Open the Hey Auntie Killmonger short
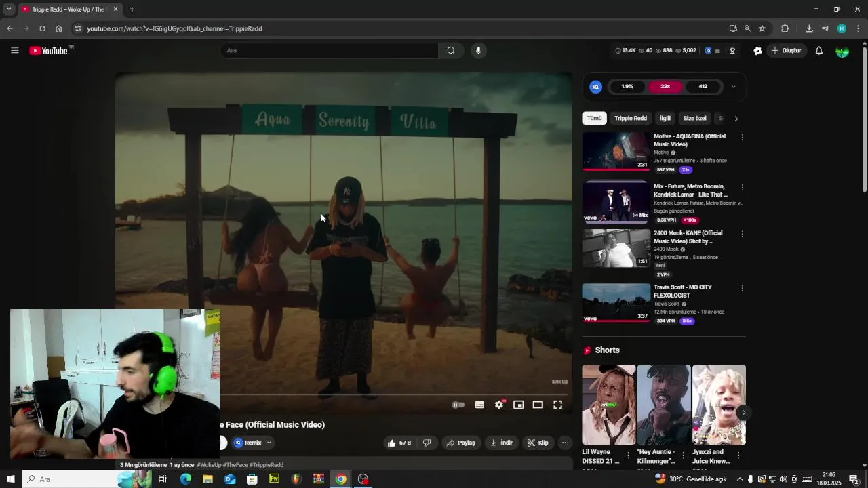This screenshot has height=488, width=868. [x=664, y=405]
